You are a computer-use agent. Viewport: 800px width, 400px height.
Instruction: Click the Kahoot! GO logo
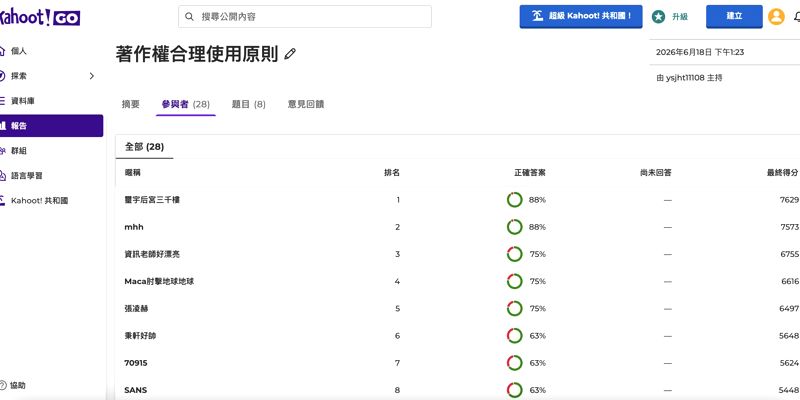pos(40,18)
